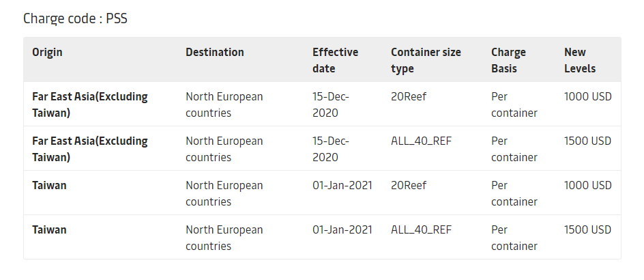Click the 20Reef cell dated 15-Dec-2020
This screenshot has height=280, width=644.
tap(409, 96)
